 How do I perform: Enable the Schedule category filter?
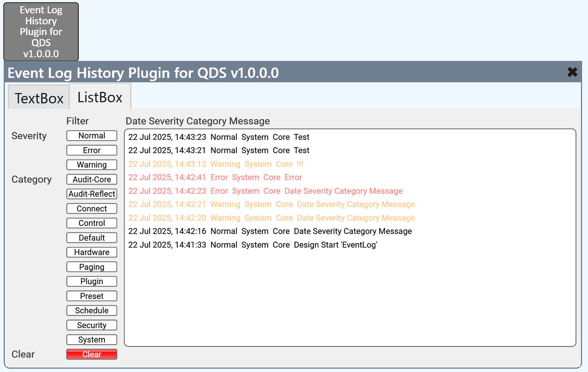pyautogui.click(x=92, y=311)
